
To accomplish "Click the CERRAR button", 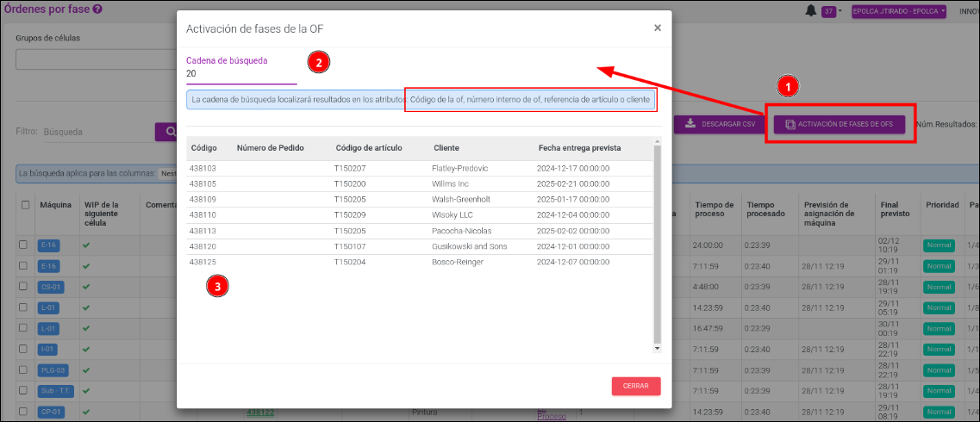I will (x=635, y=387).
